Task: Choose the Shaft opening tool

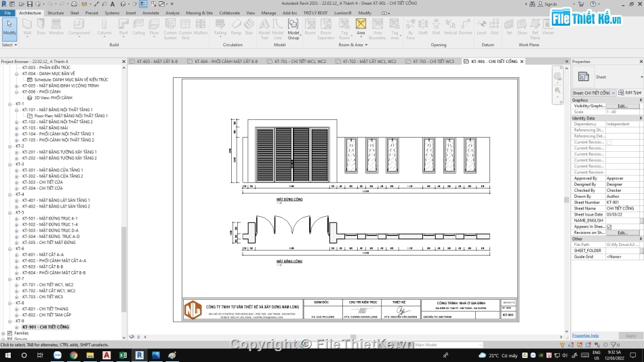Action: [423, 28]
